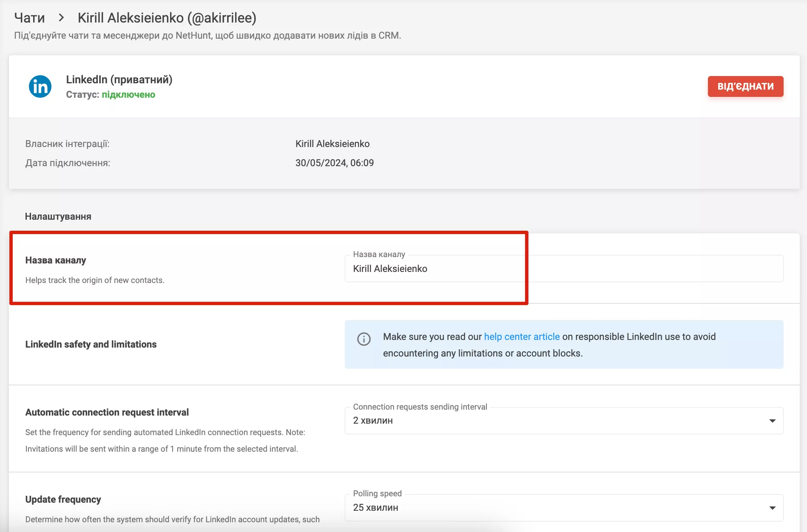Click the arrow of the 25 хвилин dropdown

[x=772, y=508]
